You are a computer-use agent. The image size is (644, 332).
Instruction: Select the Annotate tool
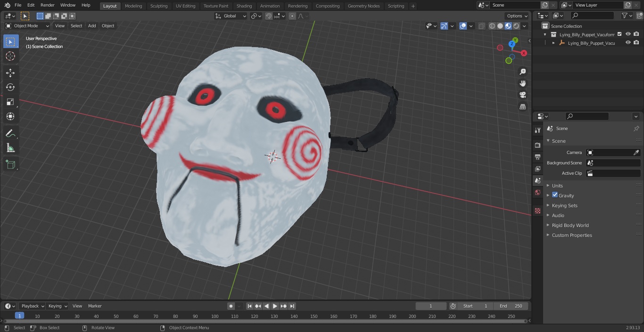[10, 133]
